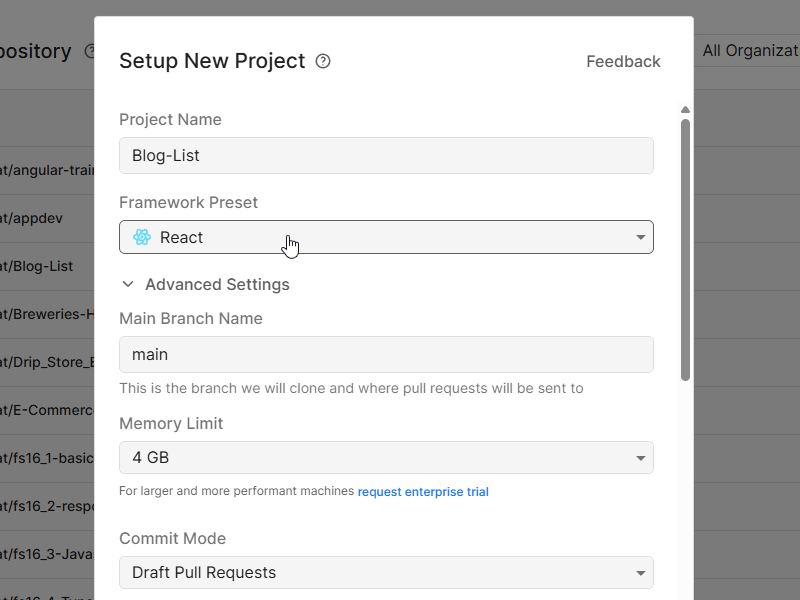This screenshot has height=600, width=800.
Task: Click the React logo in Framework Preset
Action: 142,237
